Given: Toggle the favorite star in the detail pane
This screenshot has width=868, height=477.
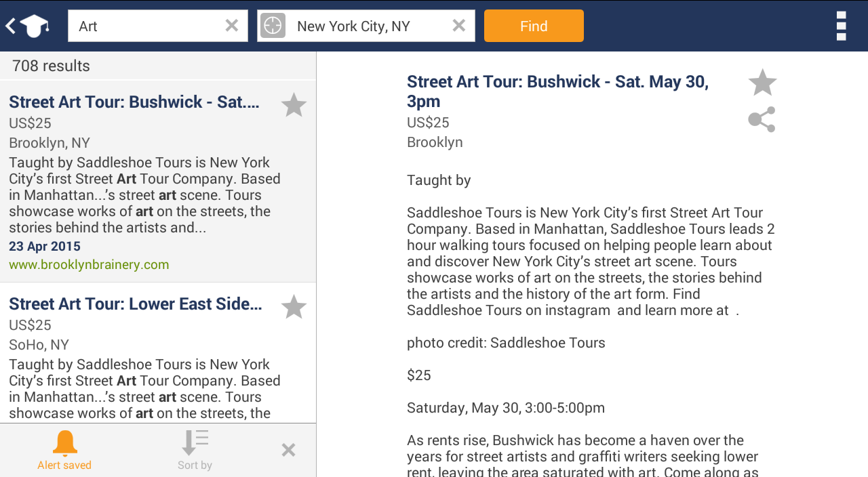Looking at the screenshot, I should 762,83.
